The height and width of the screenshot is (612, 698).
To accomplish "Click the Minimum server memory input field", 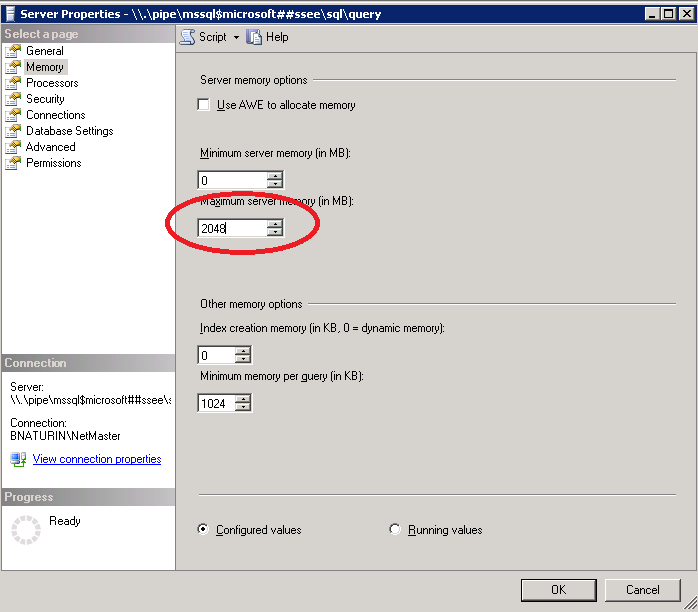I will click(x=233, y=180).
